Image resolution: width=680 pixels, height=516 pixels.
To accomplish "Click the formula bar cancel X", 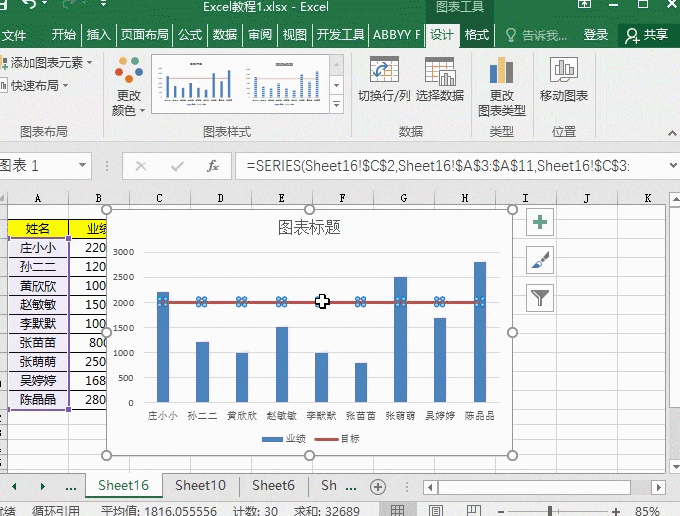I will (141, 166).
